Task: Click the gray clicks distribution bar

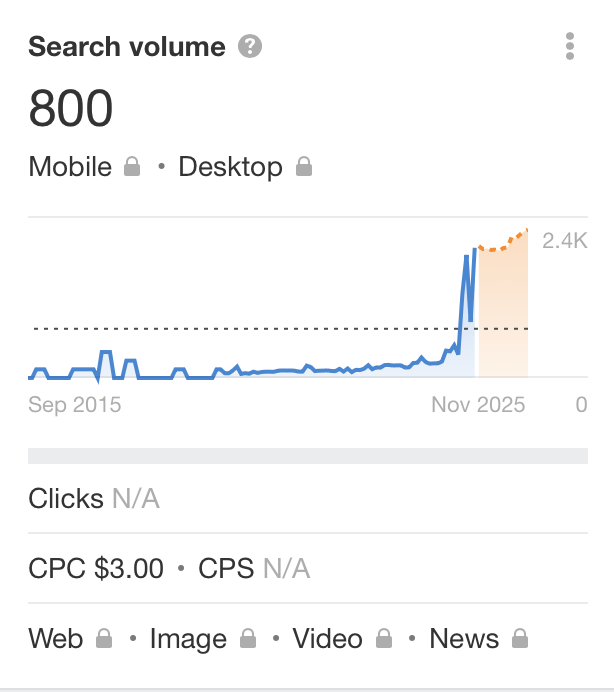Action: pyautogui.click(x=308, y=456)
